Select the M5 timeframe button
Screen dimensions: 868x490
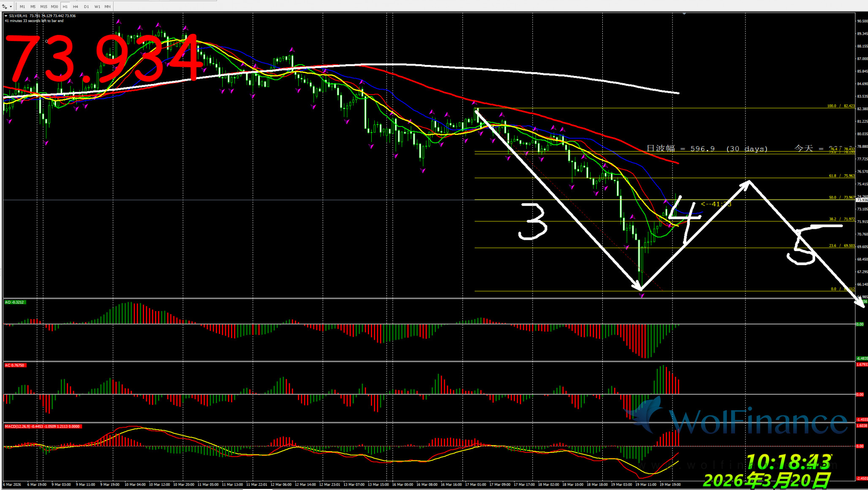(x=33, y=7)
